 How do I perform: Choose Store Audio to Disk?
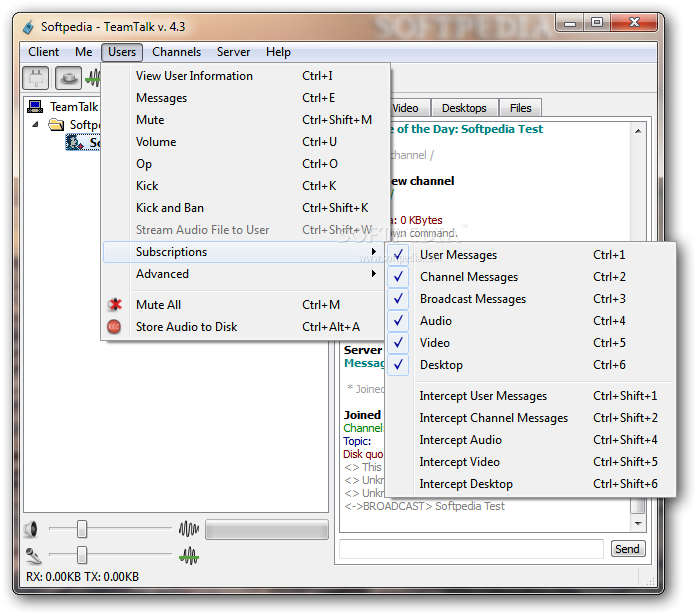244,327
